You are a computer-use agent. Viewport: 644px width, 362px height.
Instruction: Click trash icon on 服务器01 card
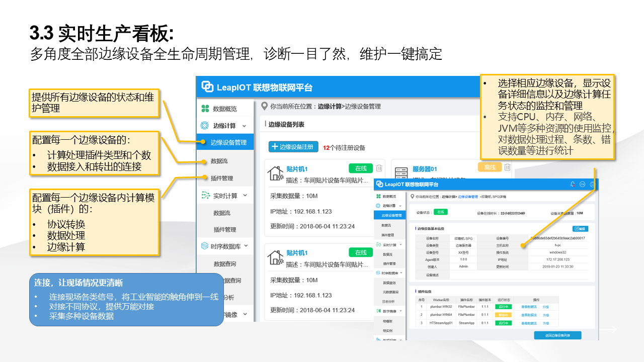(x=508, y=167)
